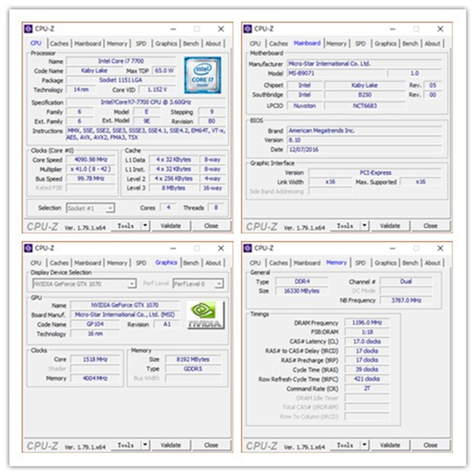Open the Graphics tab in the Memory window

tap(385, 263)
